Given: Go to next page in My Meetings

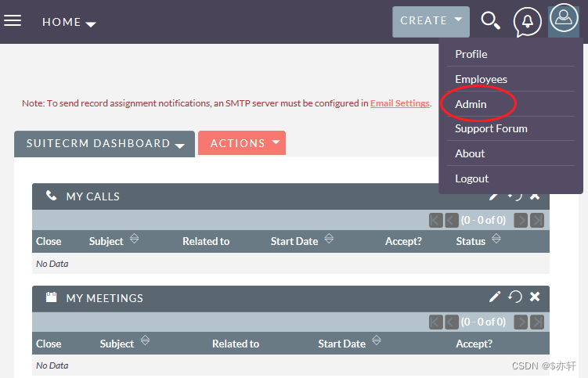Looking at the screenshot, I should pos(521,322).
